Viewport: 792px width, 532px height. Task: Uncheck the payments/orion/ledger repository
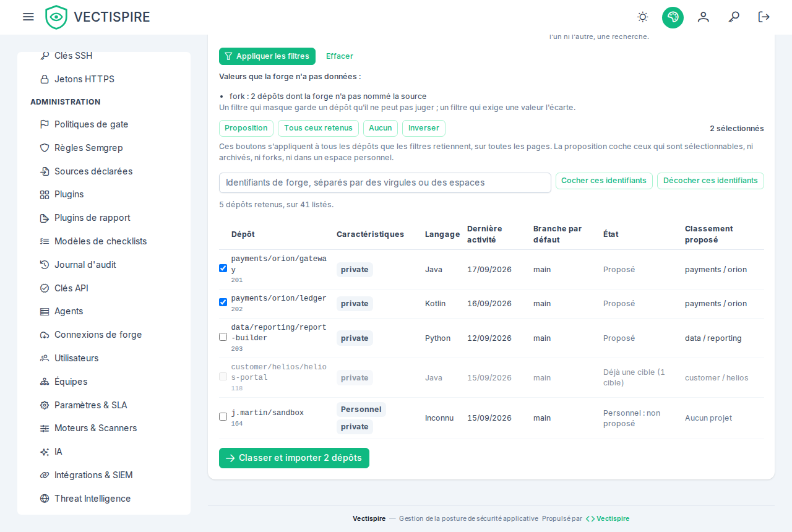coord(223,302)
